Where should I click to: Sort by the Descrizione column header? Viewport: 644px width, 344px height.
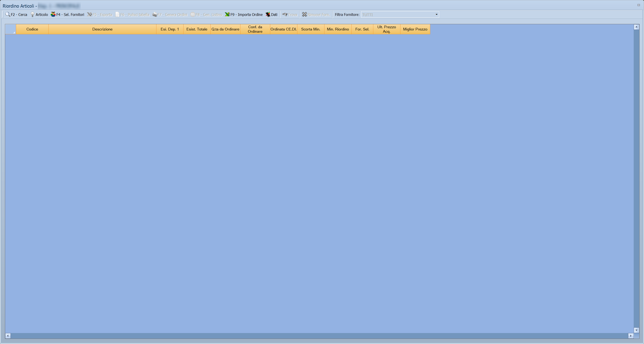tap(102, 29)
